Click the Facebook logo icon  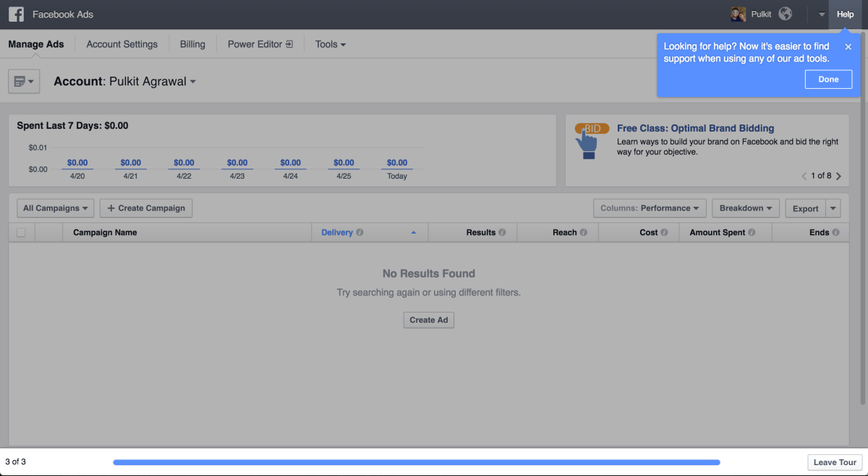pyautogui.click(x=16, y=14)
